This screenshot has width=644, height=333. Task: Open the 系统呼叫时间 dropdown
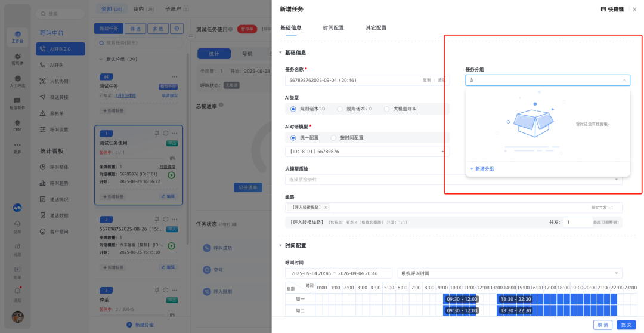tap(509, 273)
